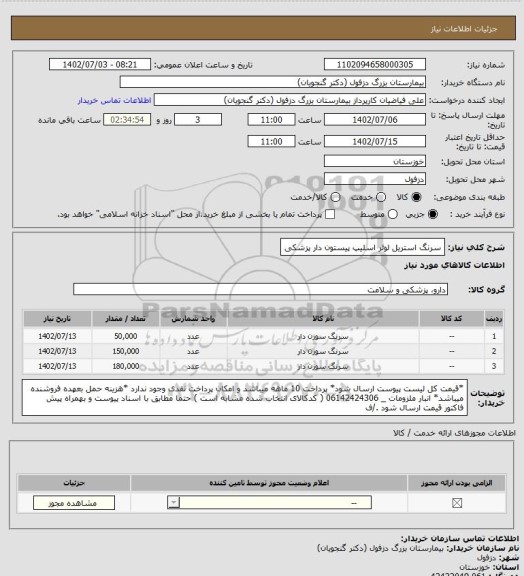This screenshot has height=576, width=524.
Task: Click the الزامی بودن ارائه مجوز header
Action: tap(456, 483)
